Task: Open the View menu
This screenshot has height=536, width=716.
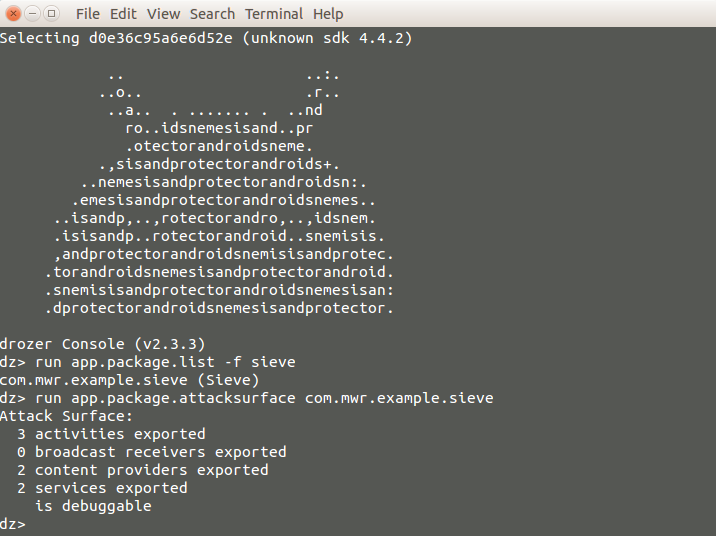Action: click(x=163, y=14)
